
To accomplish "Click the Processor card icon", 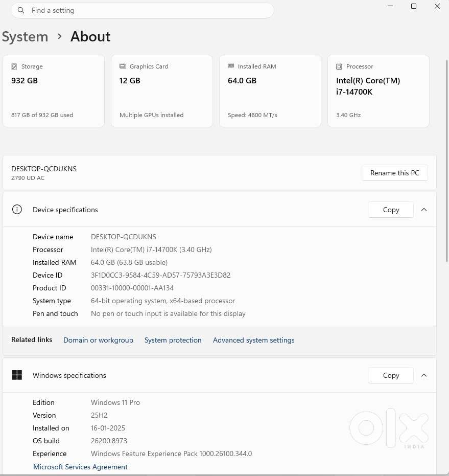I will click(339, 66).
